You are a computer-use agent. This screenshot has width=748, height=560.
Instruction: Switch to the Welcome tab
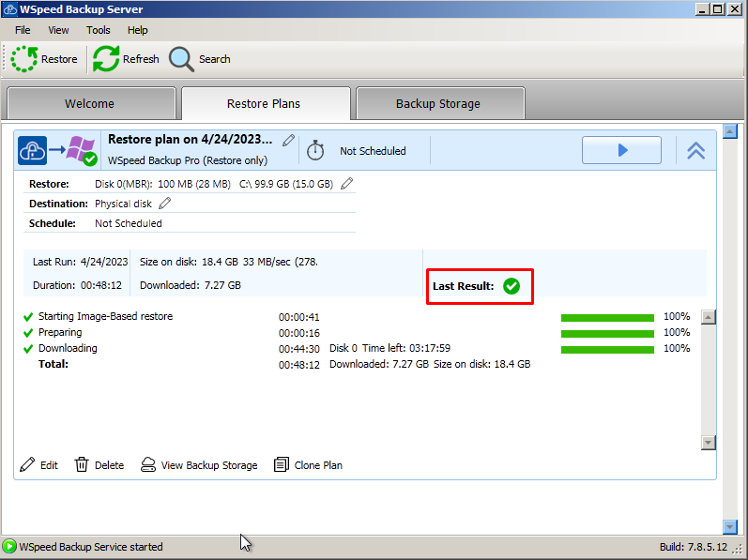coord(92,103)
